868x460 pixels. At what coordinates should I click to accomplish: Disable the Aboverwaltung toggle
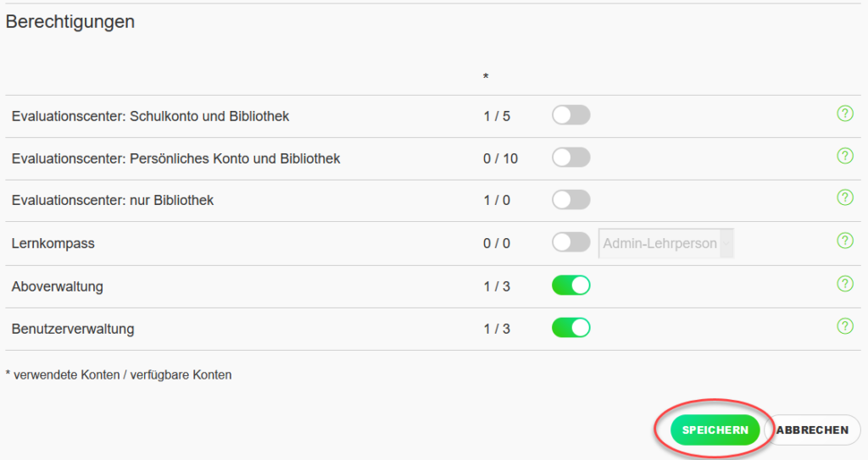[x=570, y=285]
